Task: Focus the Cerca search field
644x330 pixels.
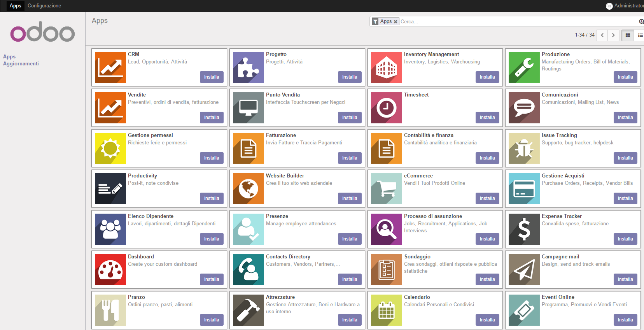Action: tap(518, 21)
